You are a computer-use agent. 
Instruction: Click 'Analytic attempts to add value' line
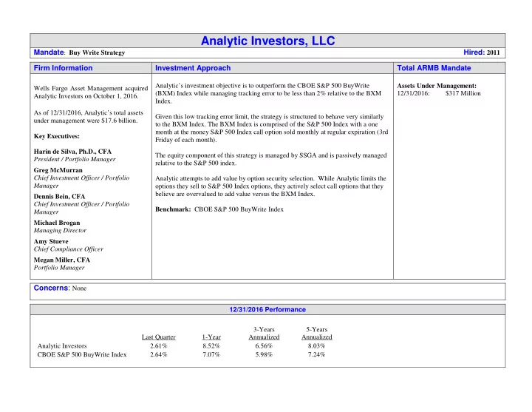pyautogui.click(x=270, y=178)
